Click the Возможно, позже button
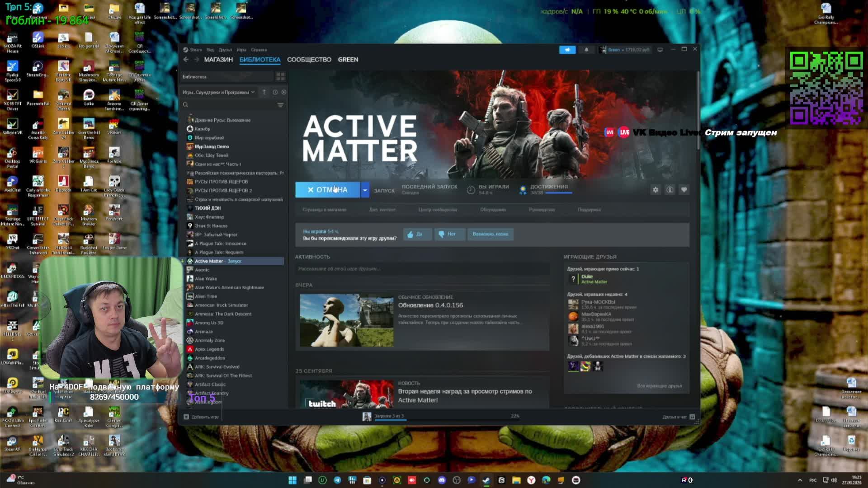Viewport: 868px width, 488px height. [490, 234]
